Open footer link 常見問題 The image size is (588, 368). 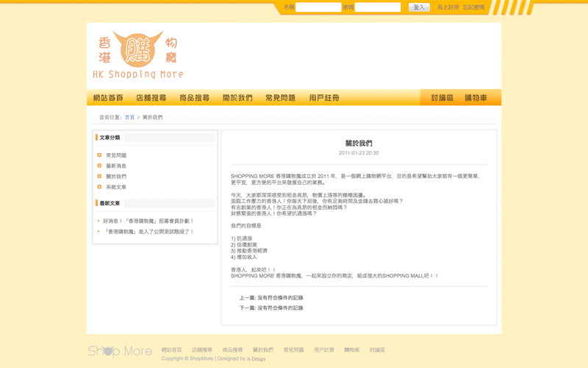click(x=293, y=350)
